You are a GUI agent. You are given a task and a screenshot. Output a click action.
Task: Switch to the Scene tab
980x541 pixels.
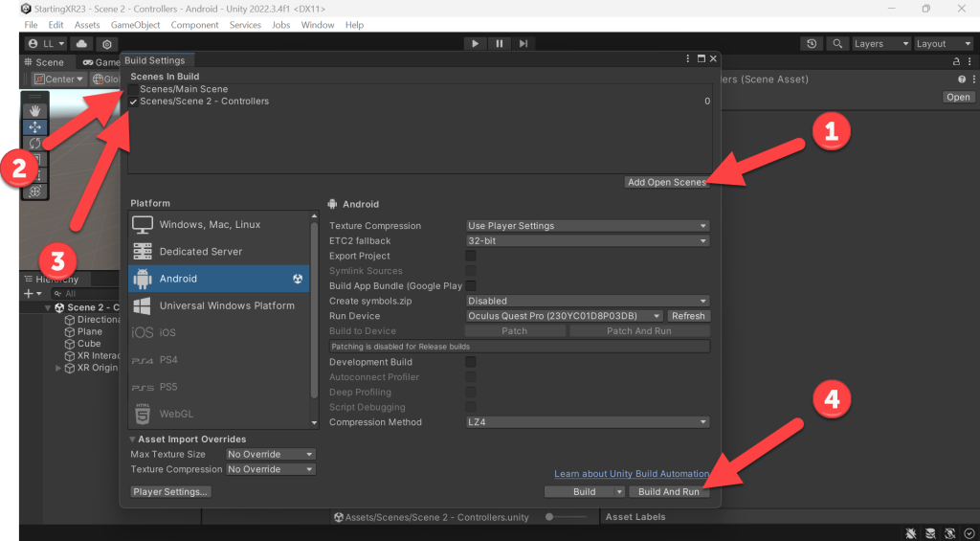click(44, 62)
